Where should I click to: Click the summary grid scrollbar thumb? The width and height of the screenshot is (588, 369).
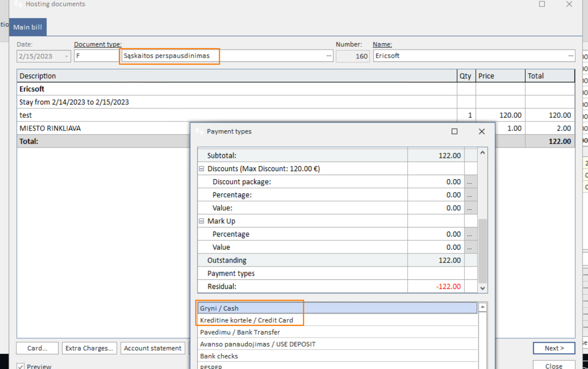pyautogui.click(x=483, y=251)
